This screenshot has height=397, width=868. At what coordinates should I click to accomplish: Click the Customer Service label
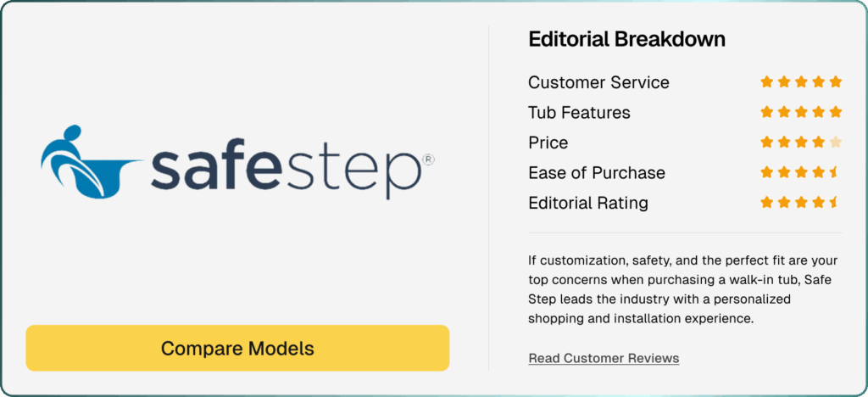coord(598,82)
